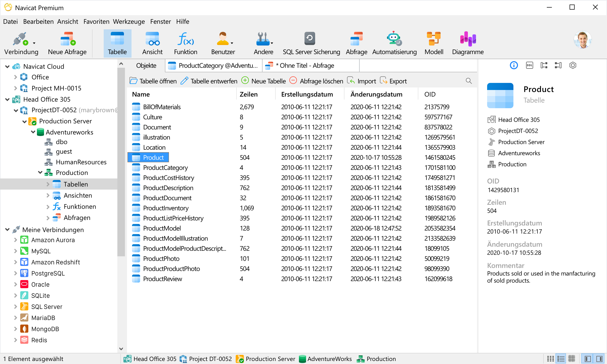
Task: Select the ProductReview table row
Action: click(302, 279)
